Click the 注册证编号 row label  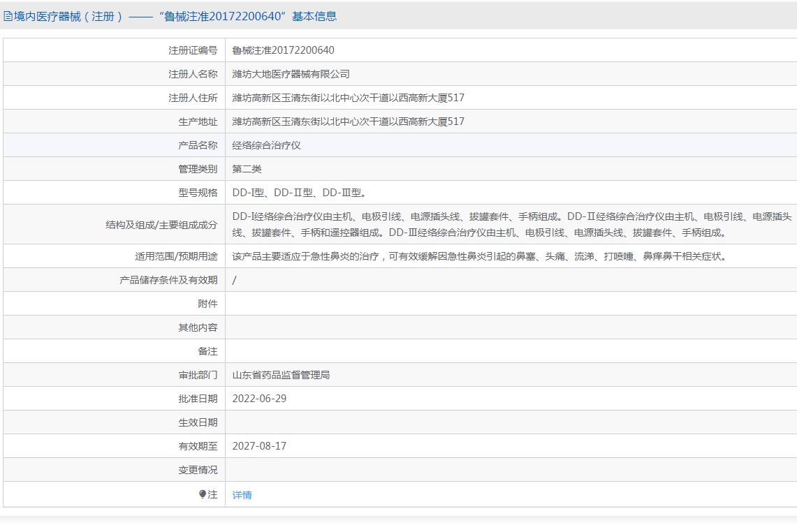193,50
